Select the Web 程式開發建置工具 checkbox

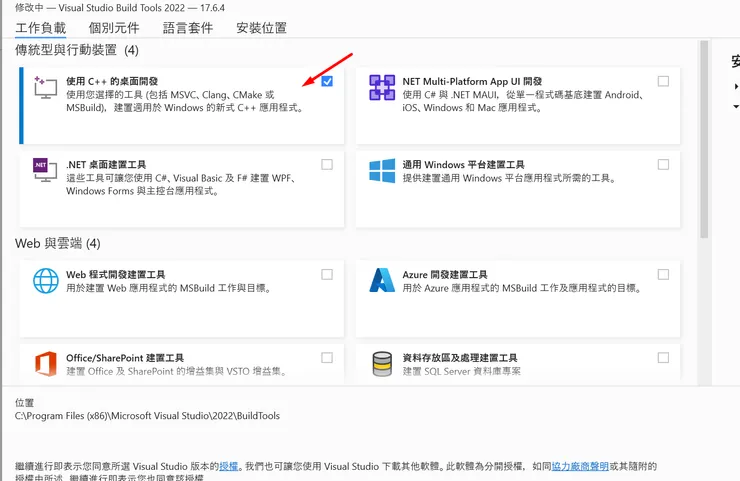click(327, 274)
